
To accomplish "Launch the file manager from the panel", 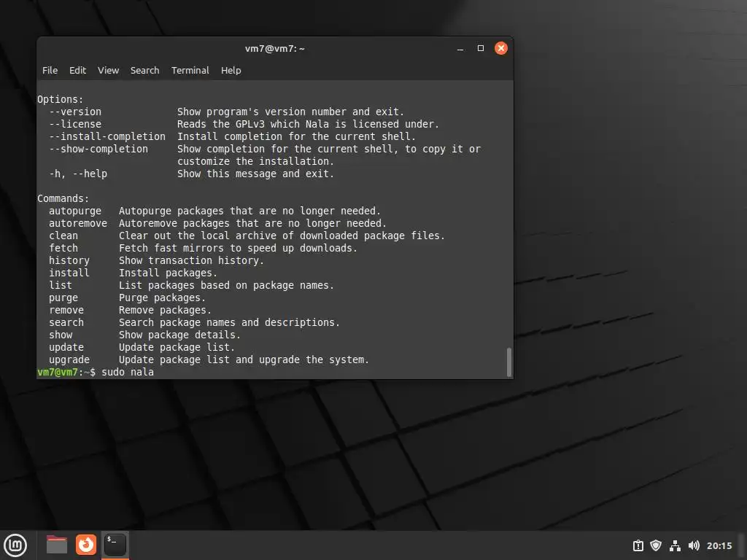I will [x=57, y=545].
